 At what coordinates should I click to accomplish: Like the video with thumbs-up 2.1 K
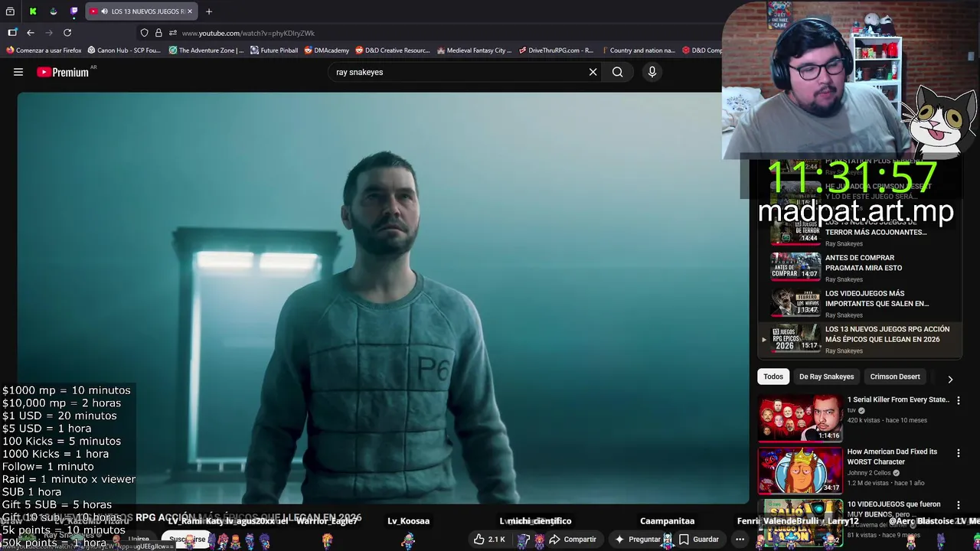[x=489, y=540]
